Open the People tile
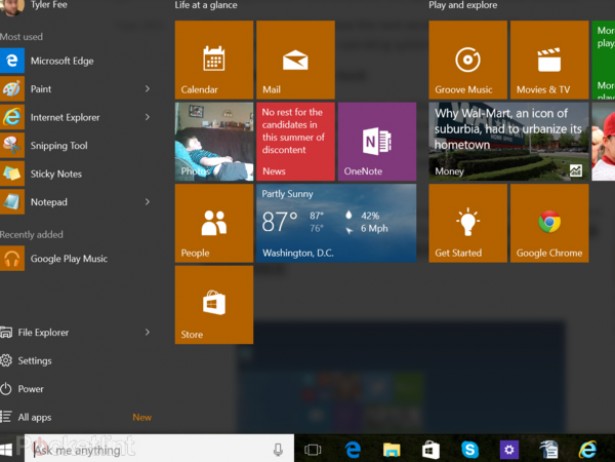Image resolution: width=615 pixels, height=462 pixels. (214, 223)
